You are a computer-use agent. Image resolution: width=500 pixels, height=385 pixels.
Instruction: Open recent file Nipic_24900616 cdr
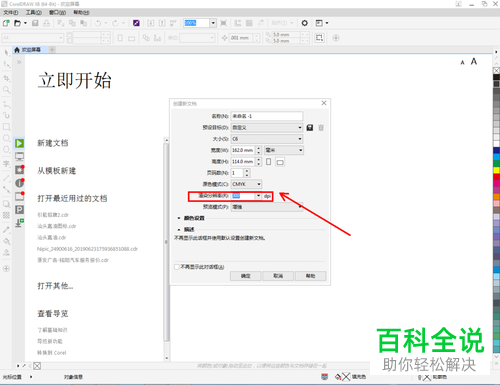87,249
